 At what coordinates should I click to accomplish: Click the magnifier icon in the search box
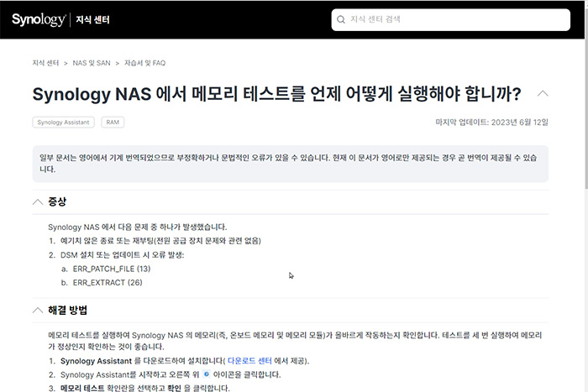341,19
